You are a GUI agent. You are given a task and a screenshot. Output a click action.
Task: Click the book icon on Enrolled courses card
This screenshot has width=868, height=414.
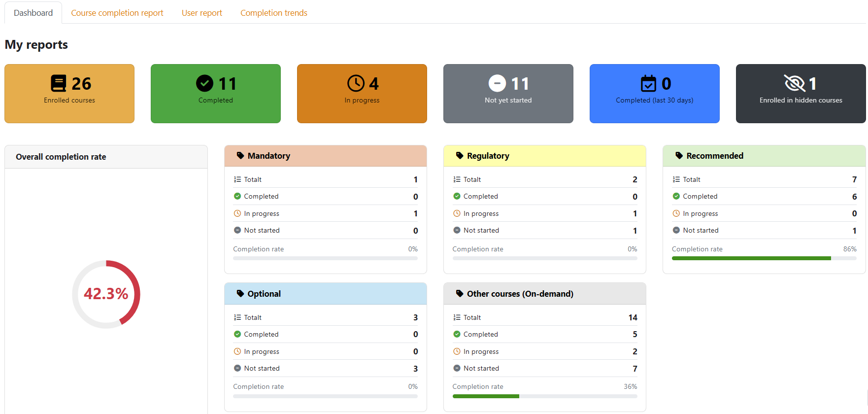[59, 83]
